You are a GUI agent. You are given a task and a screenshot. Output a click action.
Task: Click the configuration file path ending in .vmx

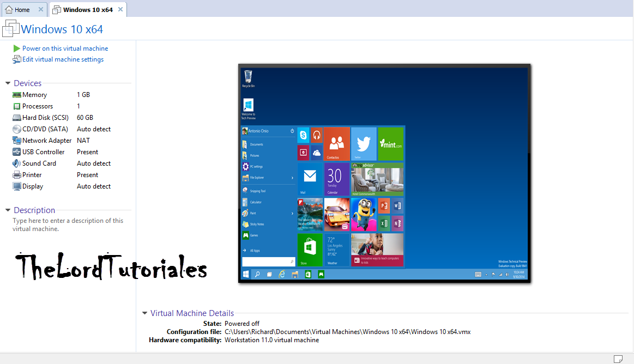point(347,332)
